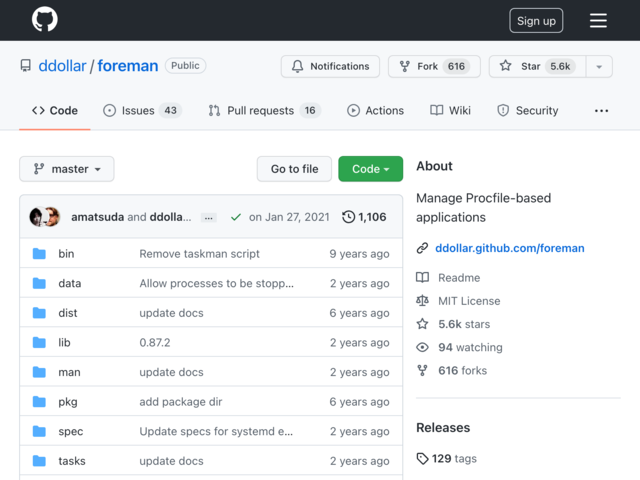
Task: Open the master branch dropdown
Action: pyautogui.click(x=67, y=169)
